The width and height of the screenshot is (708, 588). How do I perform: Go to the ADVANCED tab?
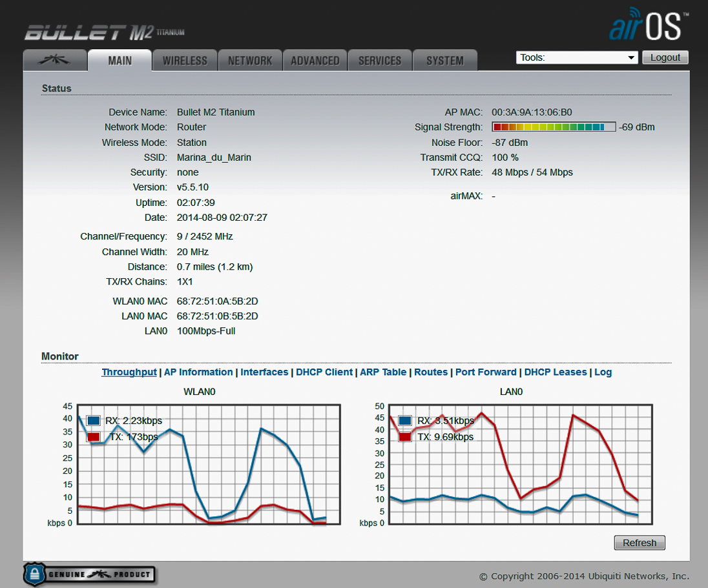click(315, 60)
